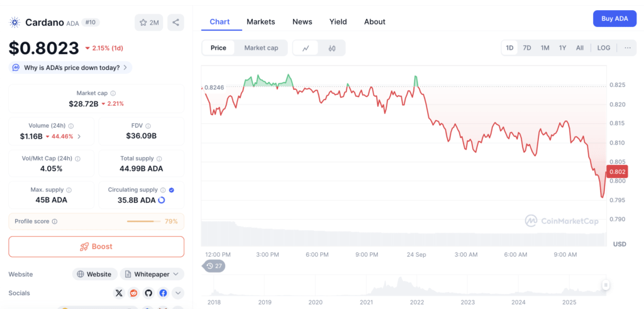This screenshot has width=644, height=309.
Task: Open the News tab
Action: click(303, 22)
